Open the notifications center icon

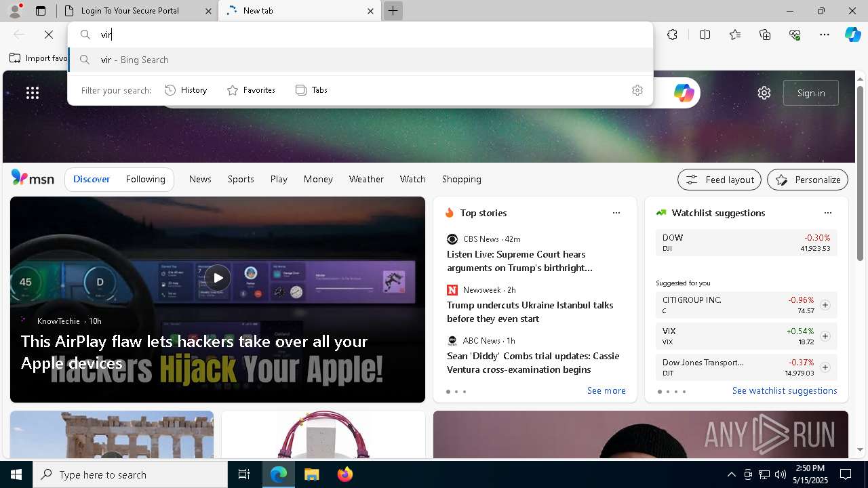[846, 474]
